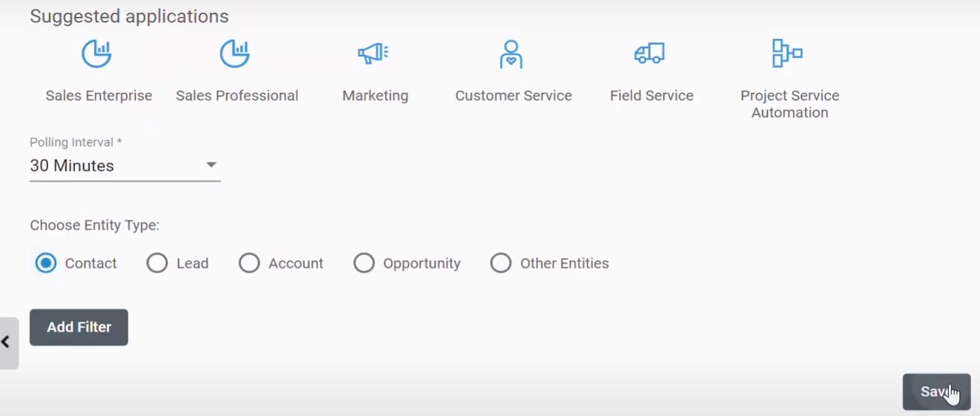
Task: Click the Sales Enterprise label
Action: (x=99, y=96)
